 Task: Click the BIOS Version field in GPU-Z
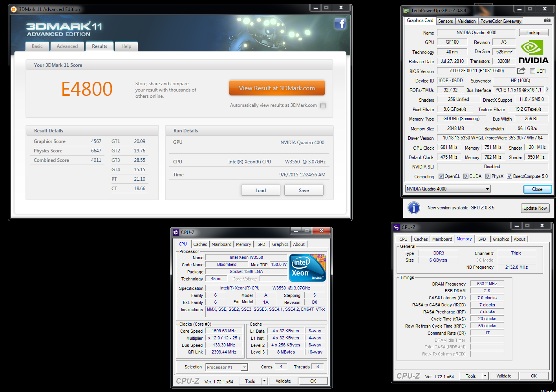click(x=476, y=71)
